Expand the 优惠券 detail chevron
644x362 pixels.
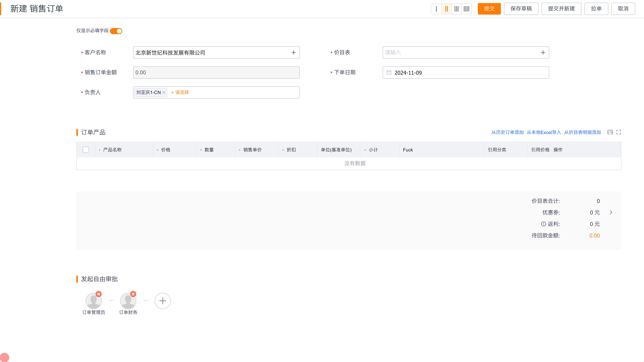pos(611,212)
